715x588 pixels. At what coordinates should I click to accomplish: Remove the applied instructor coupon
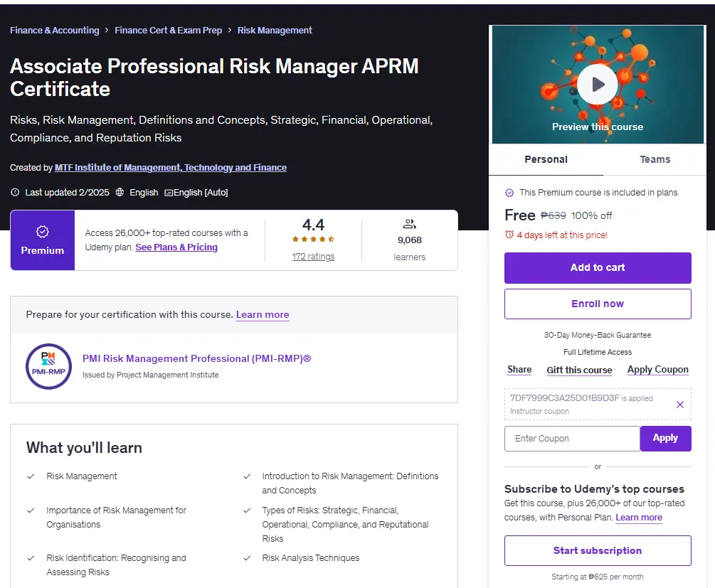[x=680, y=405]
